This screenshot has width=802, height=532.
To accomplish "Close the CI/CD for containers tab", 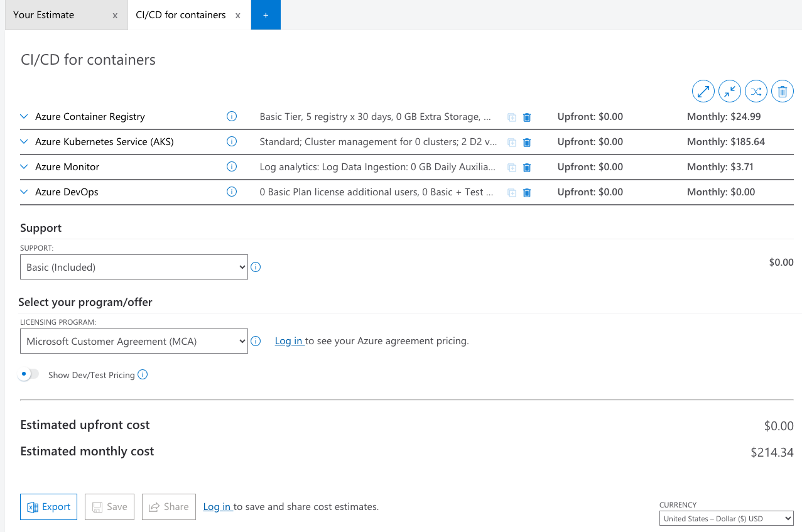I will point(238,15).
